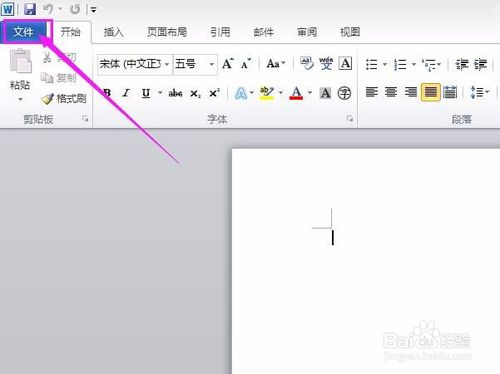Click the Distributed alignment icon
This screenshot has height=374, width=500.
(450, 92)
